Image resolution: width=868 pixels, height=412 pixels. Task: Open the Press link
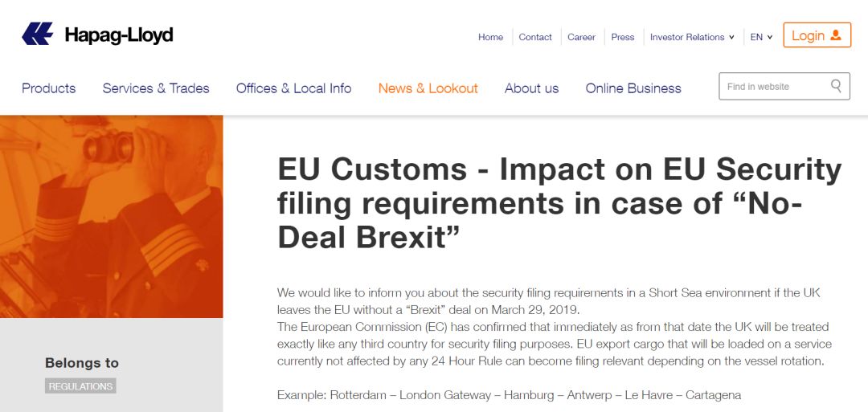pos(623,37)
